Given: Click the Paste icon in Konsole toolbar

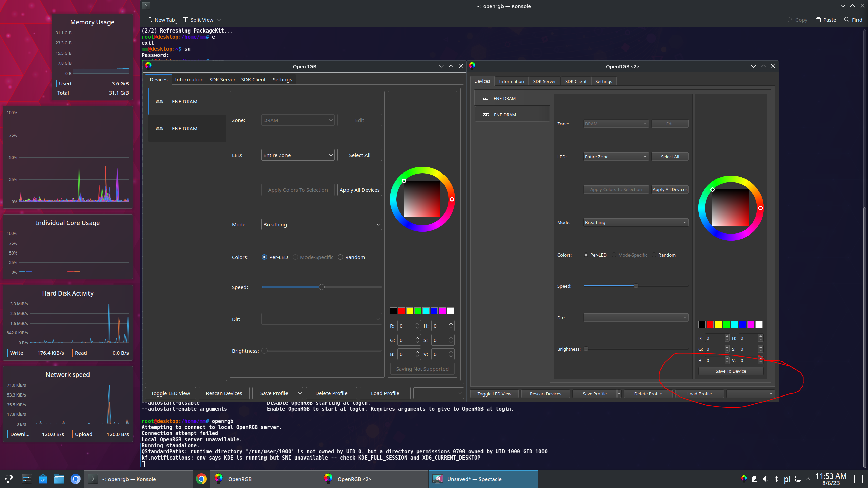Looking at the screenshot, I should click(x=818, y=20).
